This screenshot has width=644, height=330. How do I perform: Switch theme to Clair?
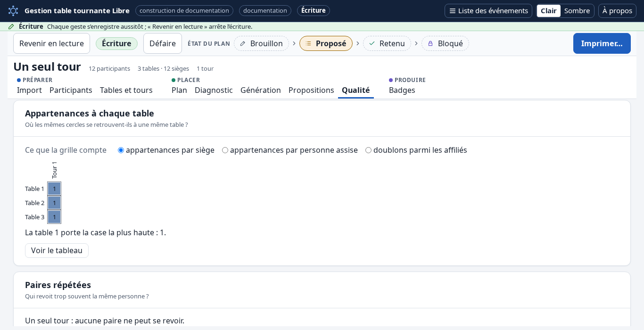click(549, 11)
